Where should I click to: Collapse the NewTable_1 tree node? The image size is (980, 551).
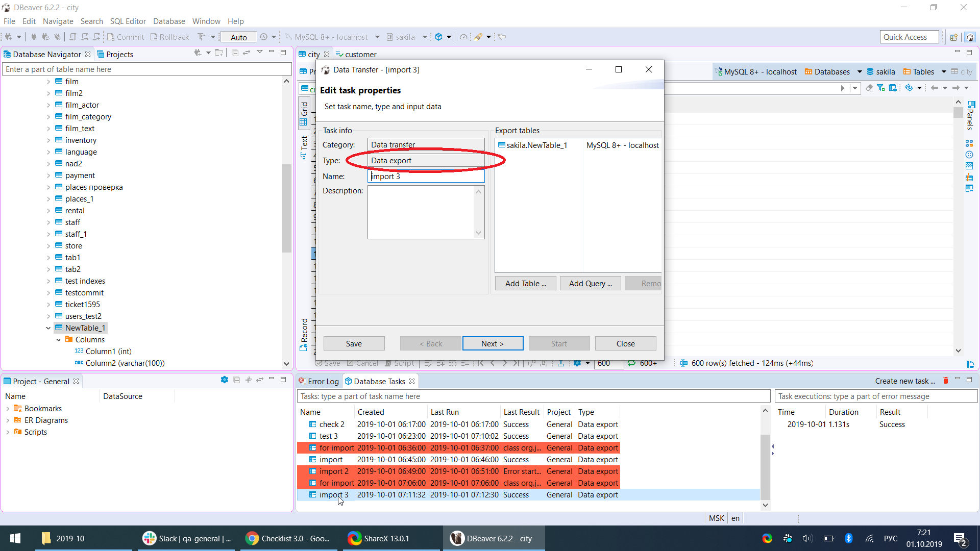click(x=48, y=328)
